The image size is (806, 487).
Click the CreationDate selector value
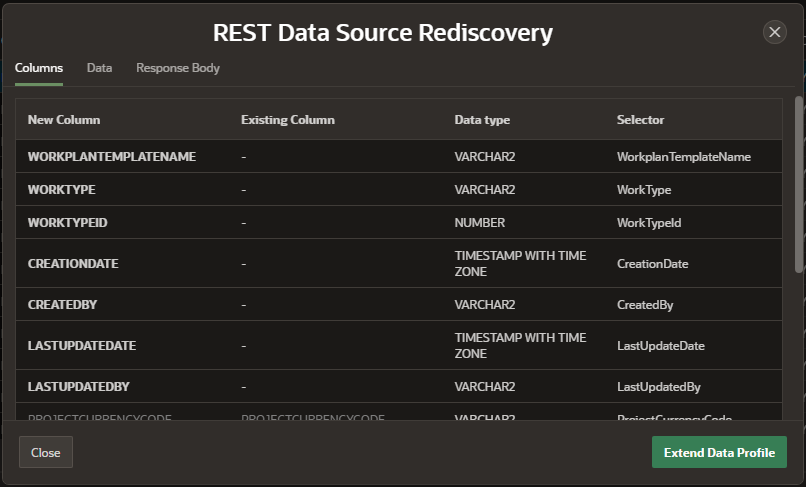pos(652,263)
